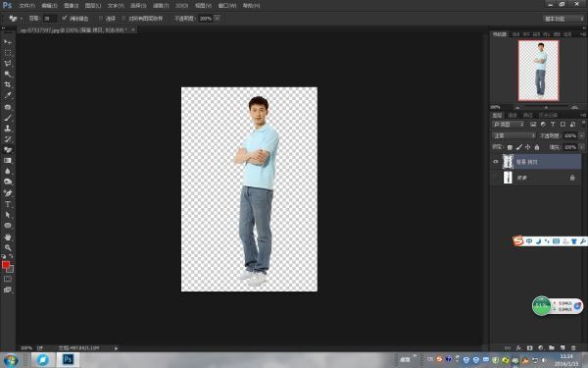
Task: Add a layer mask
Action: [x=529, y=348]
